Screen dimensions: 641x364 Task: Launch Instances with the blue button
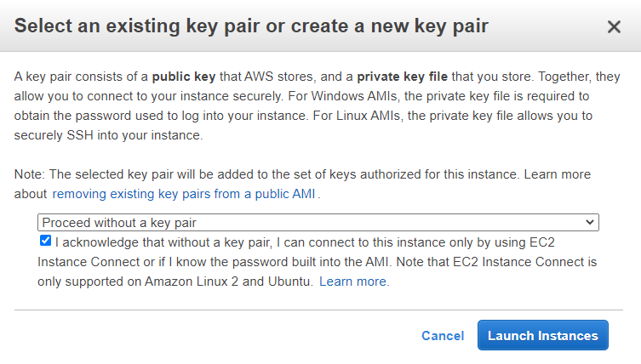pos(543,335)
